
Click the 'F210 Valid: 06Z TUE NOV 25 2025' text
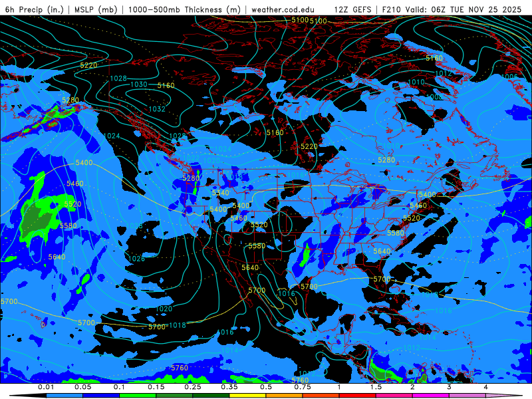click(x=452, y=9)
